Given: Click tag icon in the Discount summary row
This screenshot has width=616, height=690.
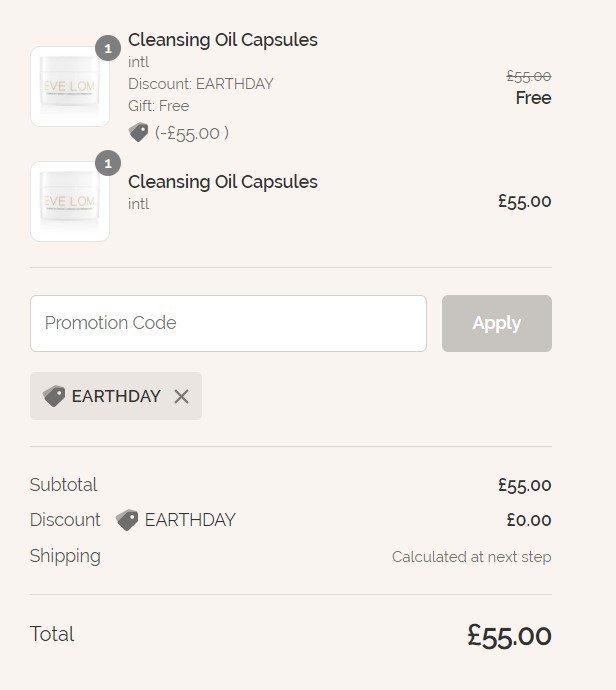Looking at the screenshot, I should click(127, 520).
